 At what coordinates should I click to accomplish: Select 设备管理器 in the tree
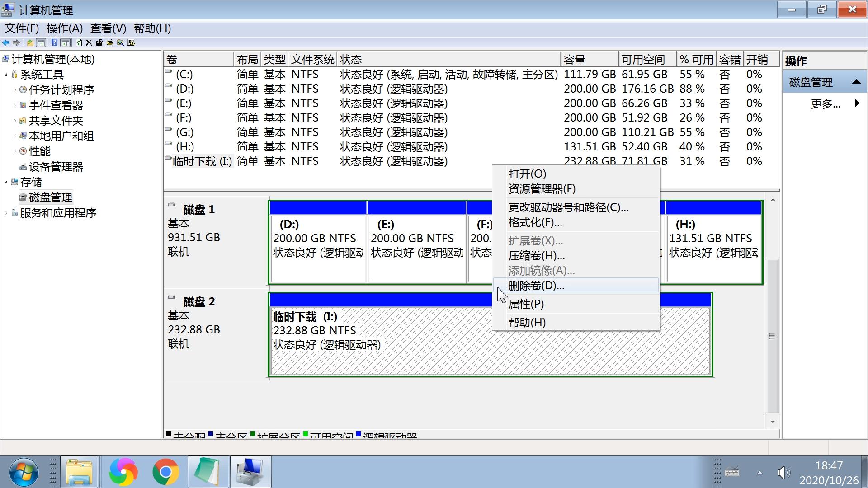pos(56,167)
